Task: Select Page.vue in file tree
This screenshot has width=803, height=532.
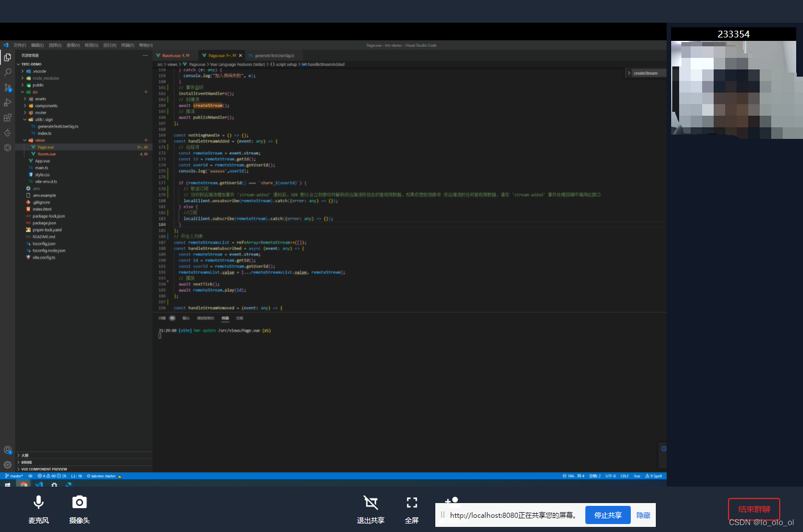Action: pos(45,147)
